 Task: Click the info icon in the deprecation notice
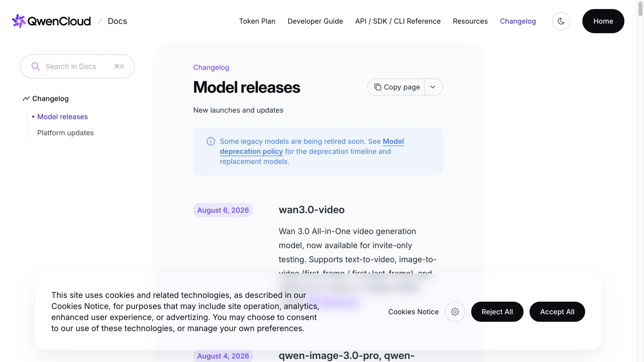[x=211, y=141]
